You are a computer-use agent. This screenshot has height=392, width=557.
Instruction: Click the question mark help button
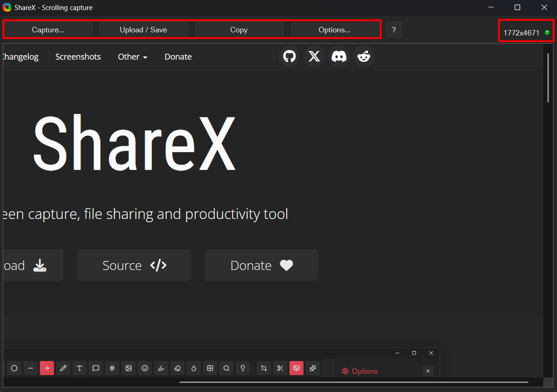(394, 30)
